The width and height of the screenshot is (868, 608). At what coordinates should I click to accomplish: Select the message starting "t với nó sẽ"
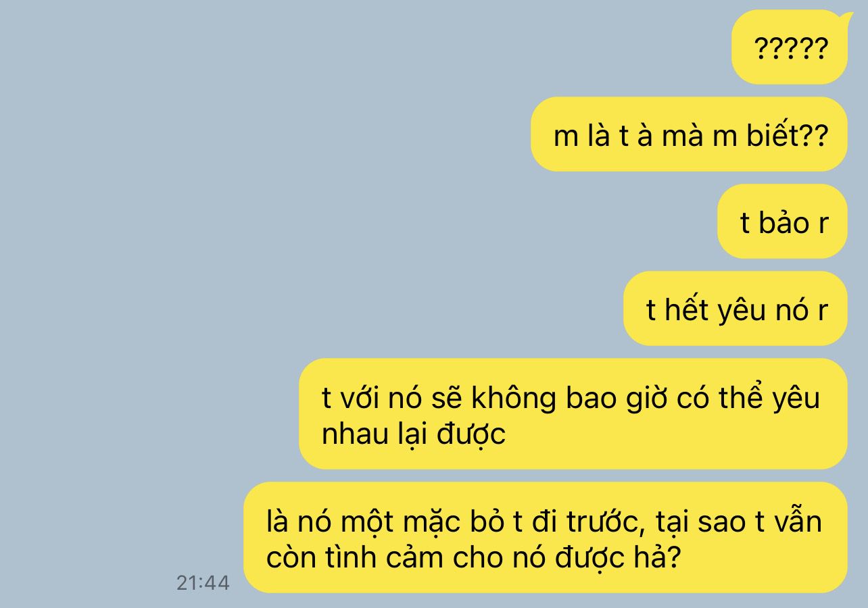coord(573,414)
